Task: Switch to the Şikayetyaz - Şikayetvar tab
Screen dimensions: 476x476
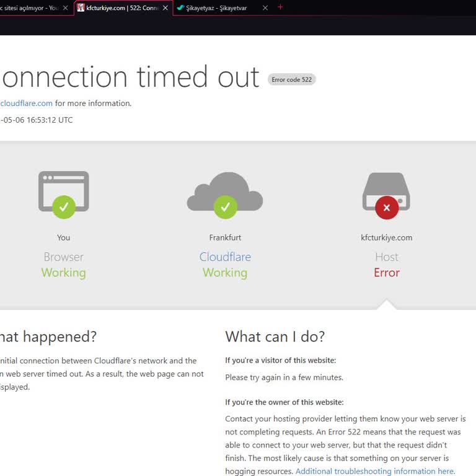Action: [x=223, y=8]
